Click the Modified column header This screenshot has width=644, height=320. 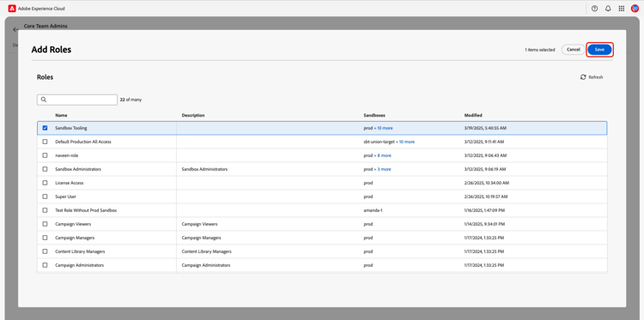[473, 115]
